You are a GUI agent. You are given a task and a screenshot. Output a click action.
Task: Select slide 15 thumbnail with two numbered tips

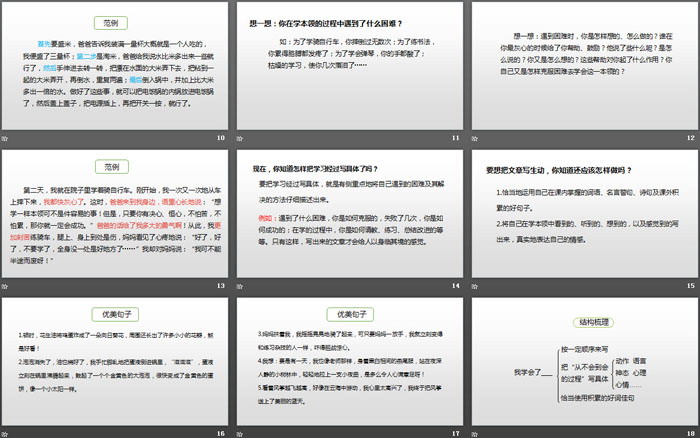pyautogui.click(x=583, y=214)
